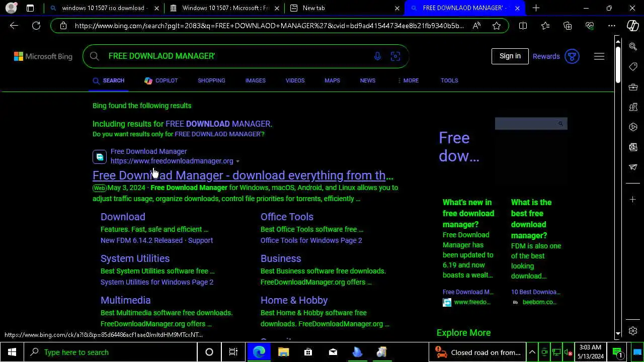Open the Bing hamburger menu
Image resolution: width=644 pixels, height=362 pixels.
coord(599,56)
